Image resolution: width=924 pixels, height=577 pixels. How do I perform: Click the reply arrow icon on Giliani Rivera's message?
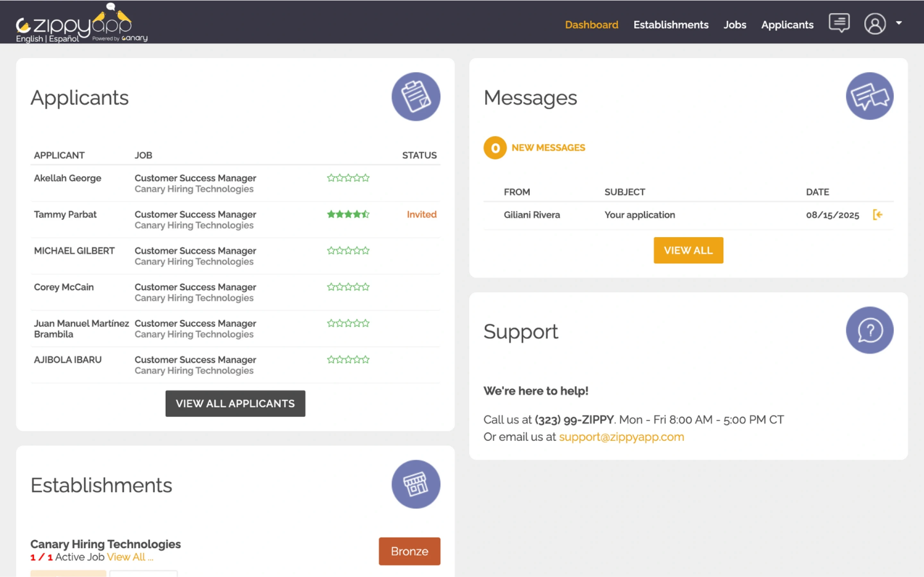(877, 215)
